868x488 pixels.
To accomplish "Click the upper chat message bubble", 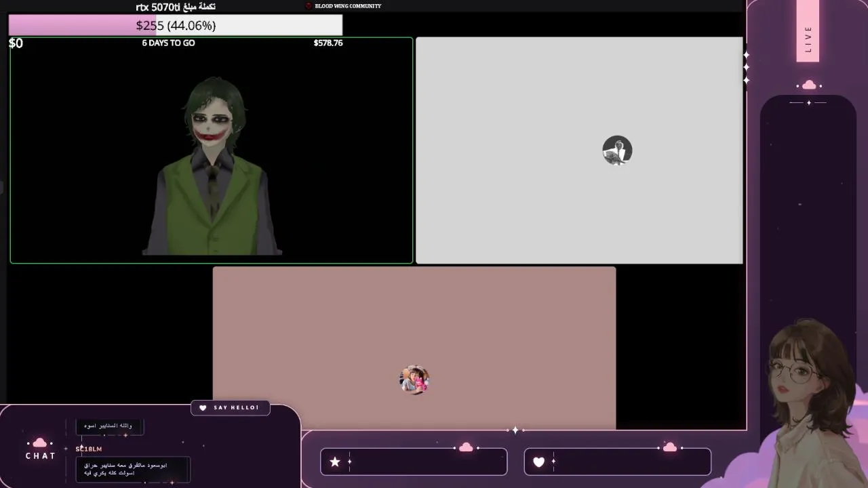I will pos(109,426).
